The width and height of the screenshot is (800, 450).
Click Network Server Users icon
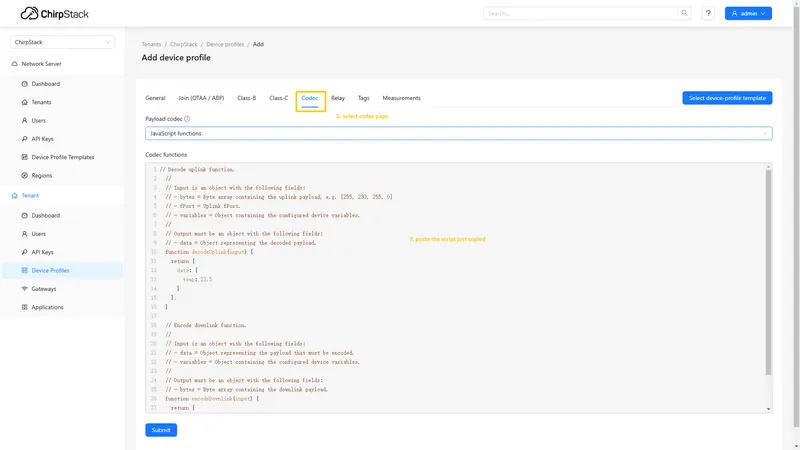(x=24, y=120)
